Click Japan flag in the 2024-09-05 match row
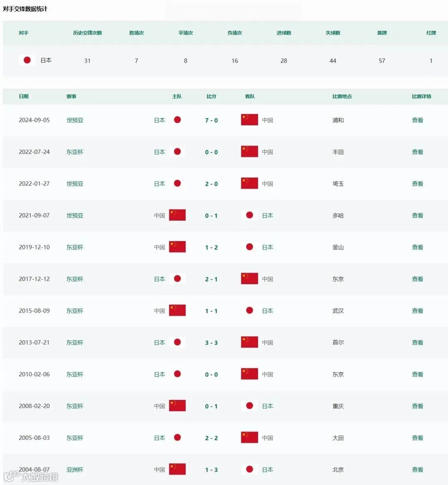The height and width of the screenshot is (485, 448). click(177, 120)
